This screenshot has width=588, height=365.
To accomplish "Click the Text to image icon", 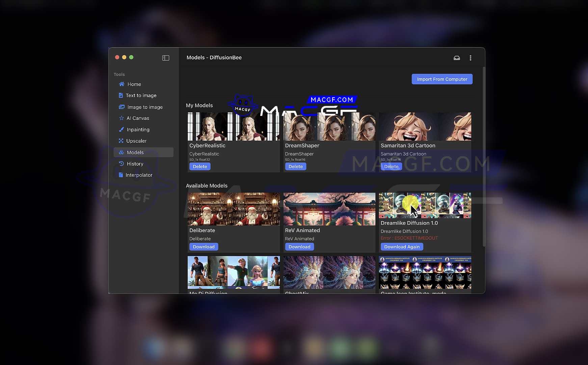I will [x=121, y=95].
